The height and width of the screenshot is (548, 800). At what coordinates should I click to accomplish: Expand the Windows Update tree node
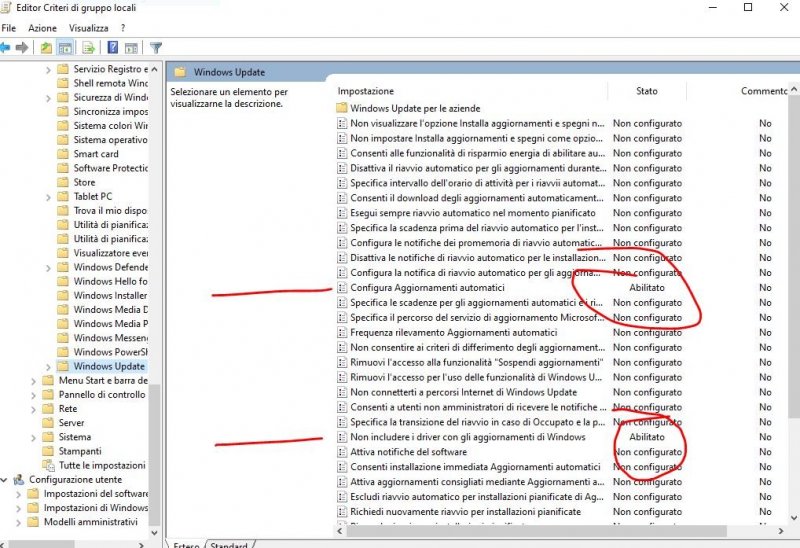48,367
